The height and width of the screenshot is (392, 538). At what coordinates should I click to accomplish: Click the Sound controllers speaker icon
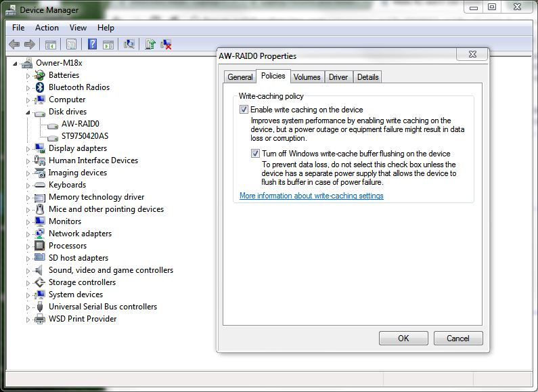[40, 270]
